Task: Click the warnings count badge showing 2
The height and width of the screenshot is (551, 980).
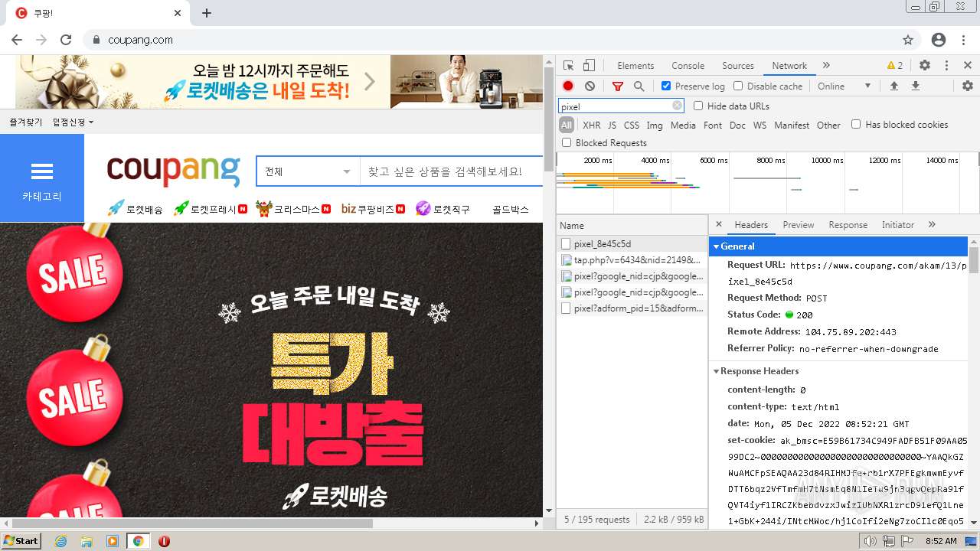Action: tap(894, 66)
